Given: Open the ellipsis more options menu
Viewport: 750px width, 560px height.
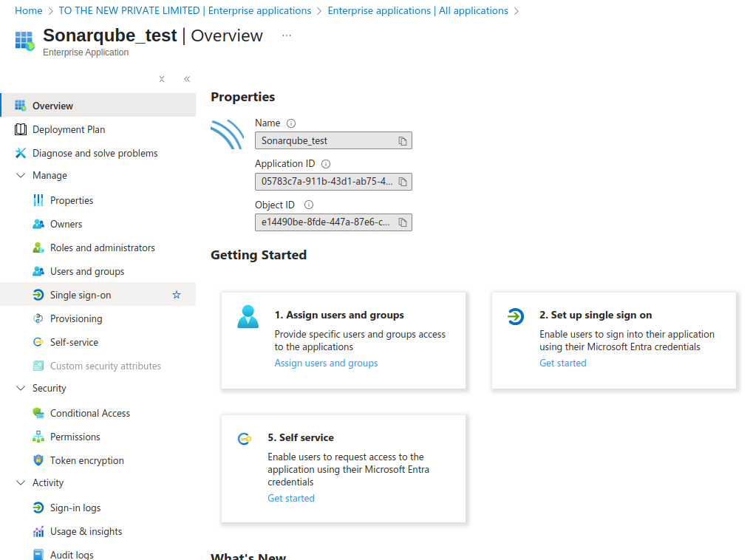Looking at the screenshot, I should coord(287,35).
